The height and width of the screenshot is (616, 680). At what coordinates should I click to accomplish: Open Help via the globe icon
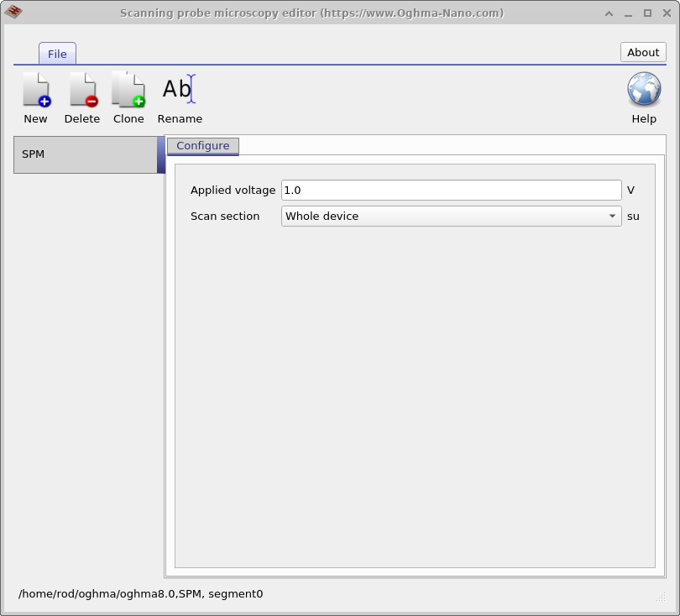pyautogui.click(x=644, y=98)
